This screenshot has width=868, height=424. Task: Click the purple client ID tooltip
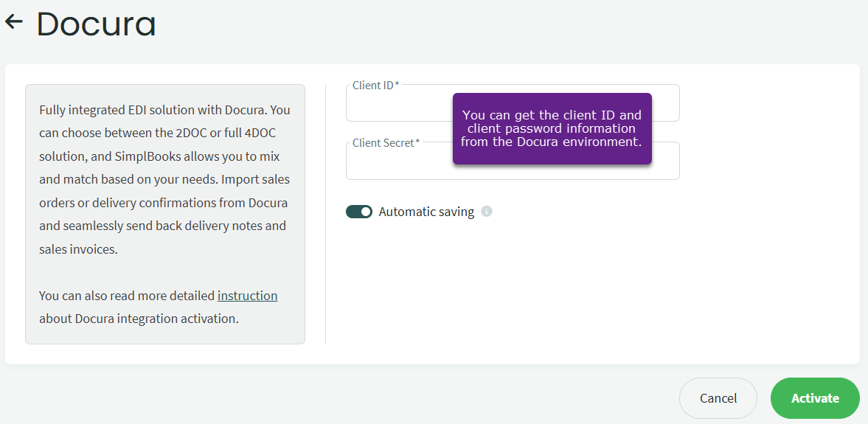552,128
